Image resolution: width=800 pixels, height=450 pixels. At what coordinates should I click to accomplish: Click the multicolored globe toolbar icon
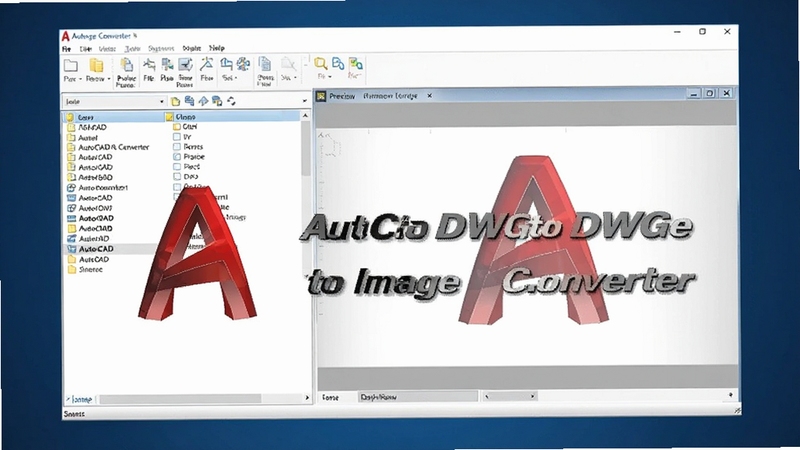pos(243,64)
